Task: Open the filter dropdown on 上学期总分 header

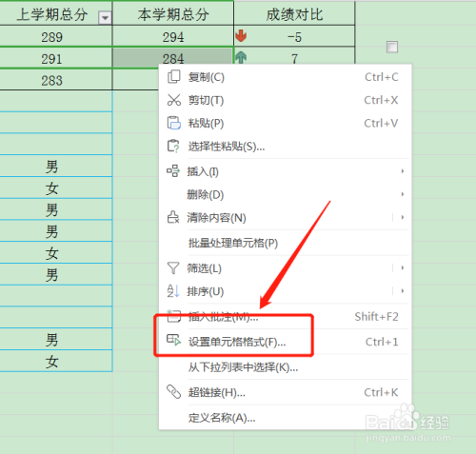Action: click(105, 18)
